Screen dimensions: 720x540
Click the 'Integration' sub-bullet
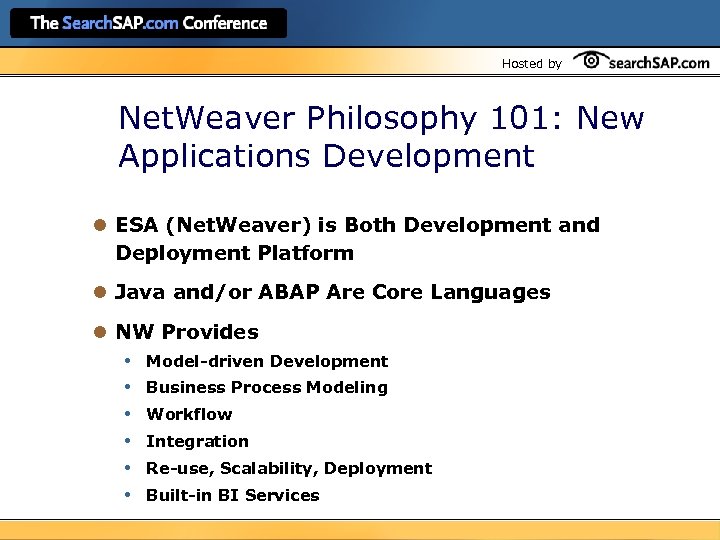point(197,441)
